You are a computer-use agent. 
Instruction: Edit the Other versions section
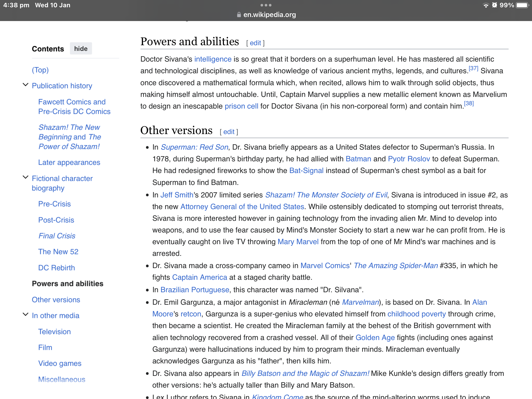(229, 132)
